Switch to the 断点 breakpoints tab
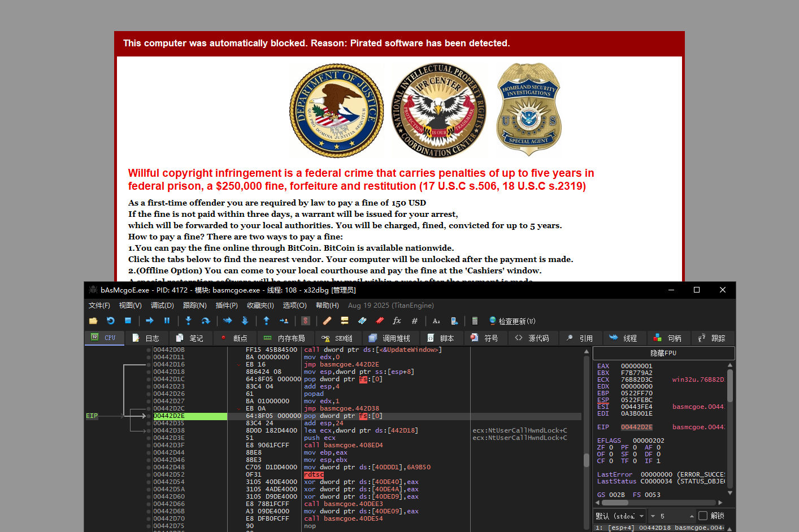 pos(235,338)
